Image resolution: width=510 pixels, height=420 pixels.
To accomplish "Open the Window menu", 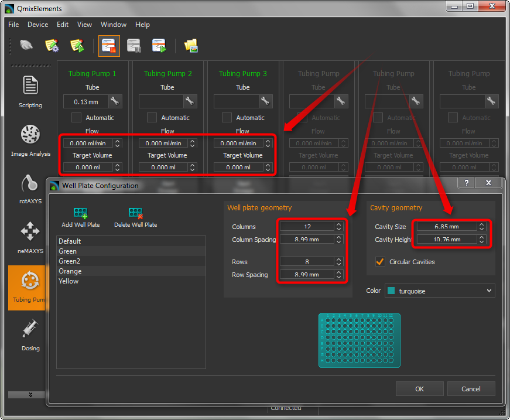I will point(113,25).
